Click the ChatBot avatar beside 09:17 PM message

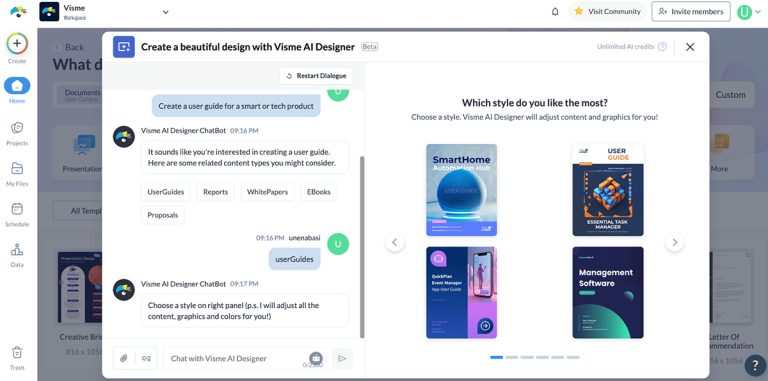124,290
